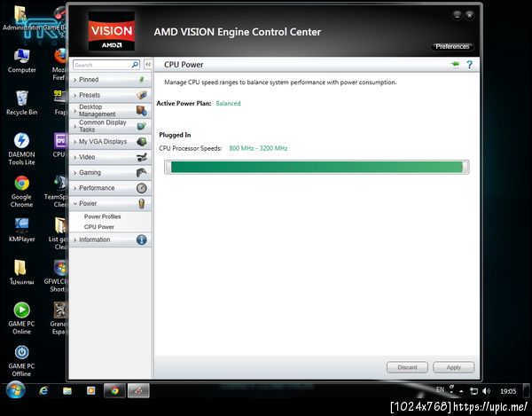Expand the Pinned section
This screenshot has height=416, width=532.
pos(110,80)
